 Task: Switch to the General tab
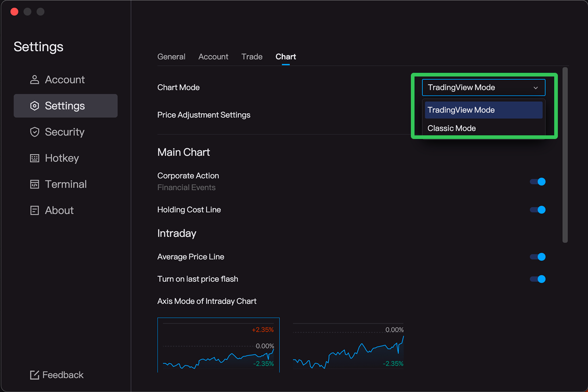[x=171, y=57]
